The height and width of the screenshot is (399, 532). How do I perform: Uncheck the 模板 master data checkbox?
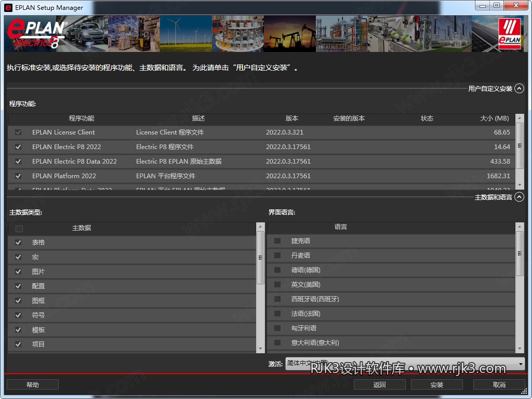pyautogui.click(x=18, y=330)
